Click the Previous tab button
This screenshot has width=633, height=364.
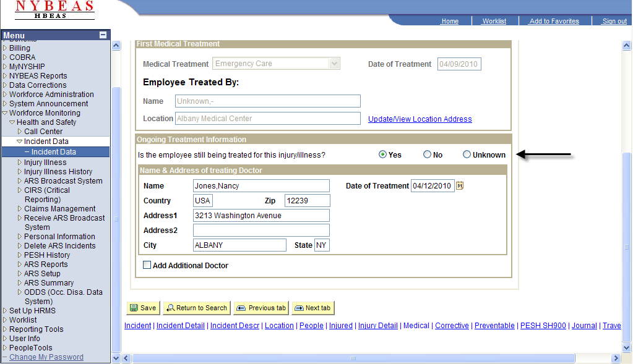click(x=261, y=308)
